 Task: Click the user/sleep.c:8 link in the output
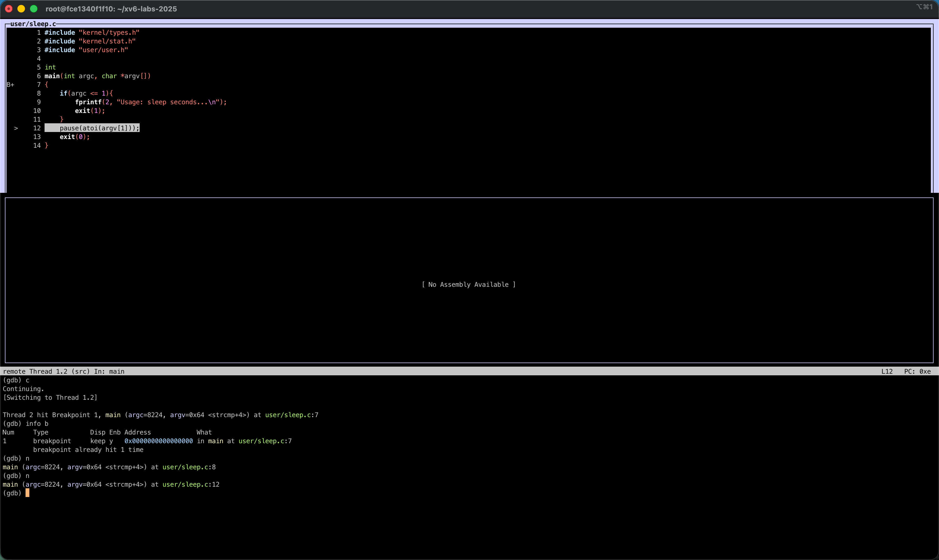click(x=189, y=467)
